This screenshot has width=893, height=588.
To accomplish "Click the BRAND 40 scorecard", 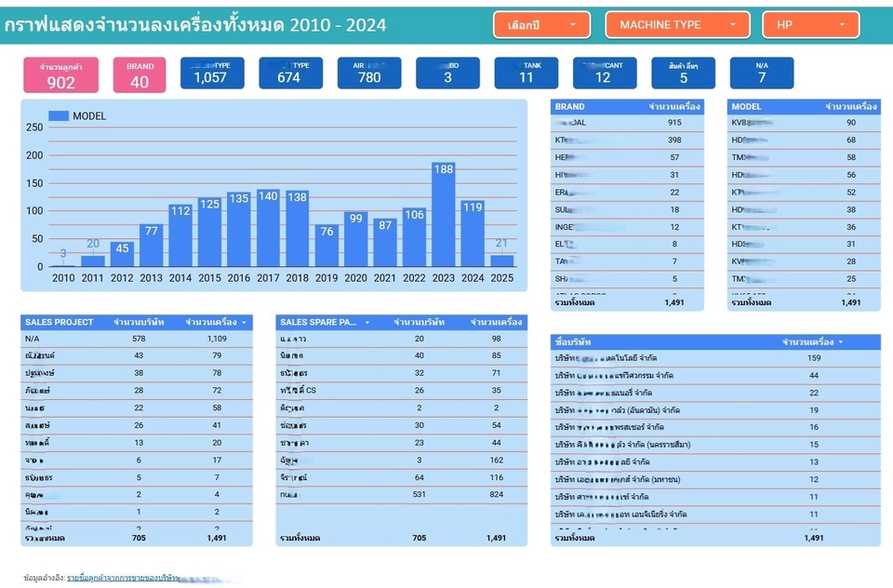I will pyautogui.click(x=140, y=75).
